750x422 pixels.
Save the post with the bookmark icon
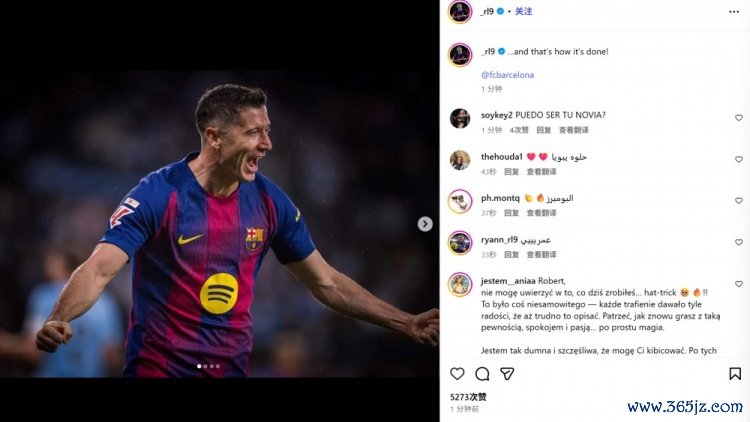pyautogui.click(x=735, y=373)
